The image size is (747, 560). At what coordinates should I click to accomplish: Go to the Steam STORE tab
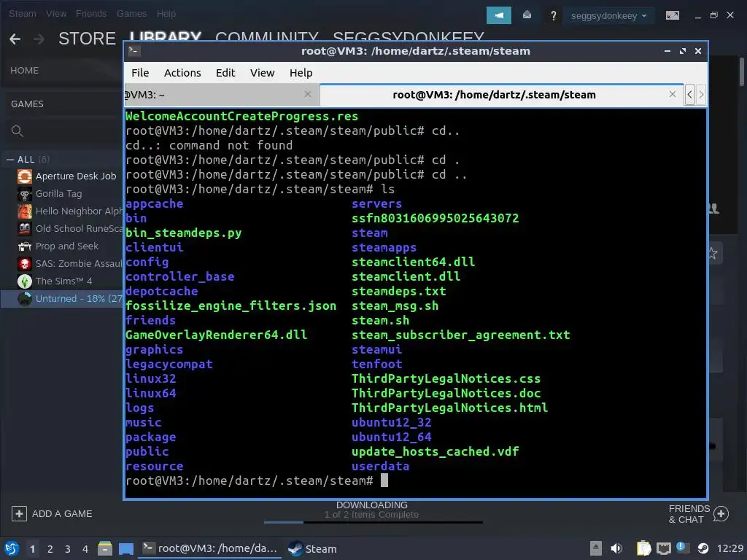tap(87, 38)
